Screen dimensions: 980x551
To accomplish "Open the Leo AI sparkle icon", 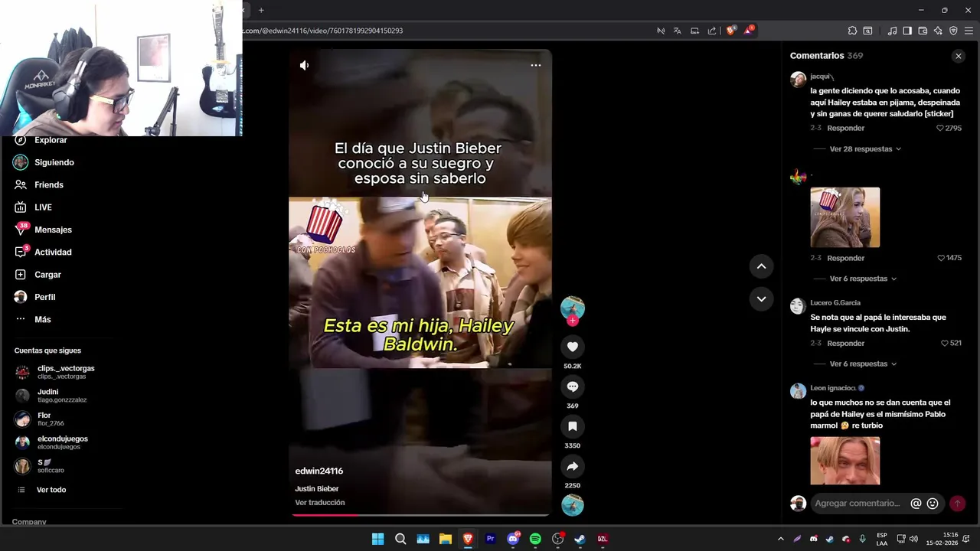I will pyautogui.click(x=938, y=31).
